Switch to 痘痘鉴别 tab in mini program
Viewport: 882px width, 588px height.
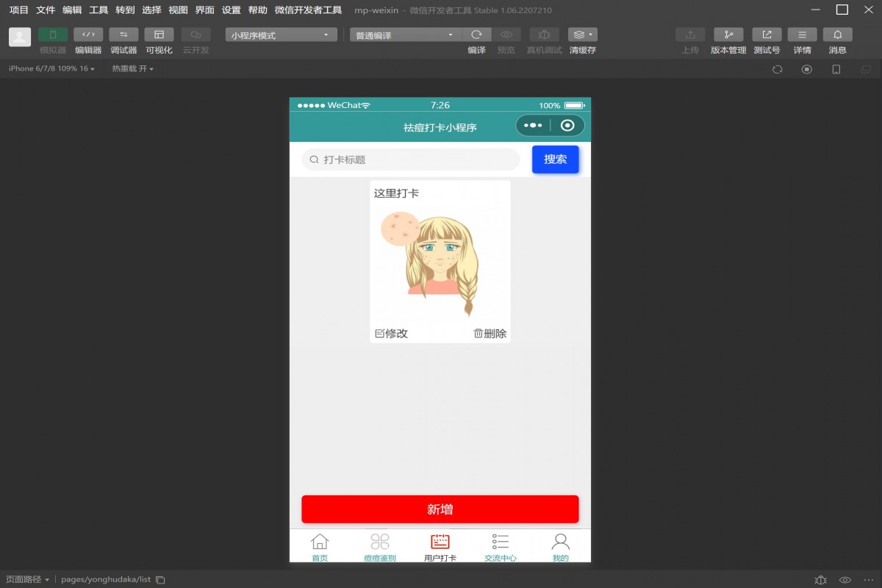(379, 547)
